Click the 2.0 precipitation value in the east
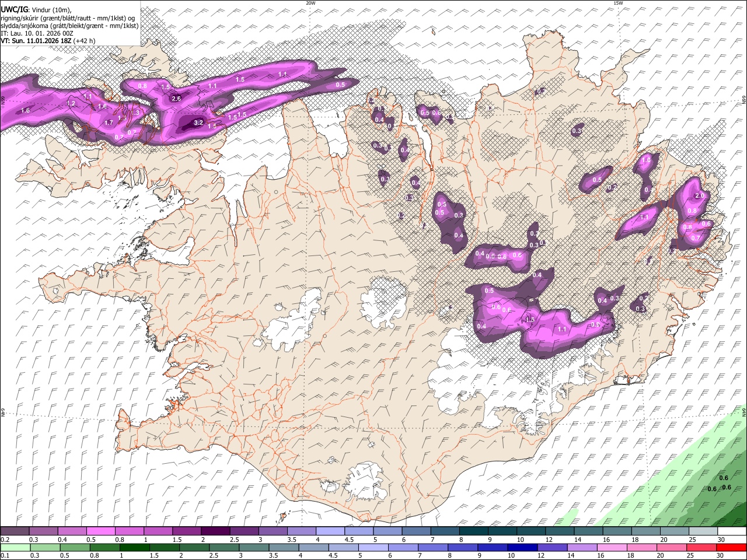Screen dimensions: 747x560 pos(700,195)
